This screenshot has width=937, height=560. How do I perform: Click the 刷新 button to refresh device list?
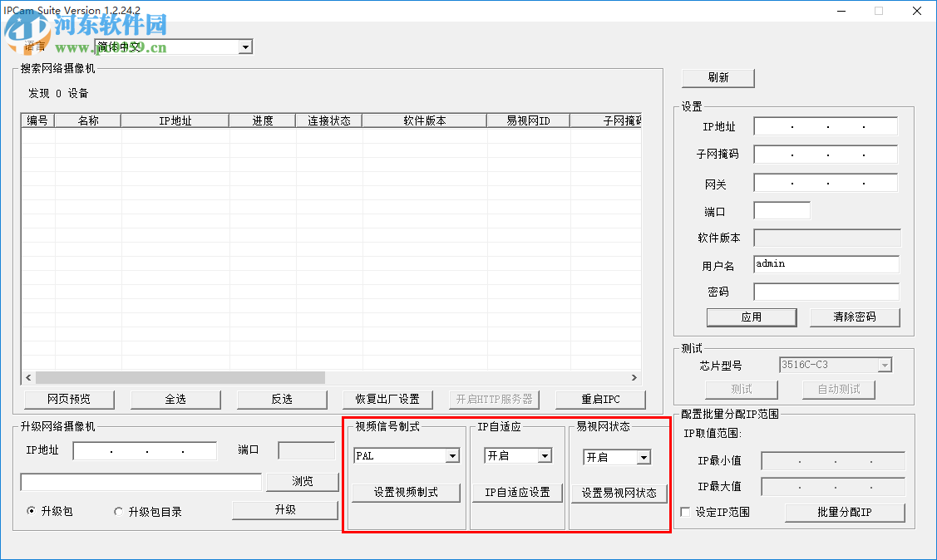[718, 77]
